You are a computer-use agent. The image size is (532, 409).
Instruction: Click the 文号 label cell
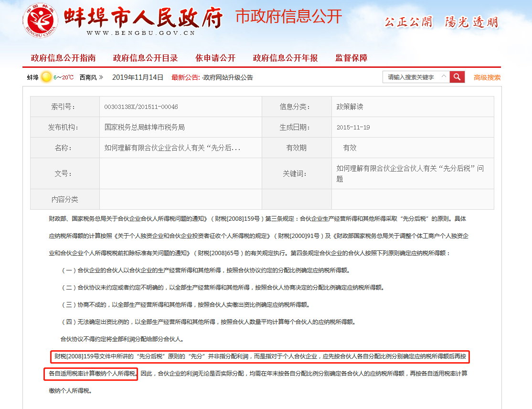click(65, 173)
